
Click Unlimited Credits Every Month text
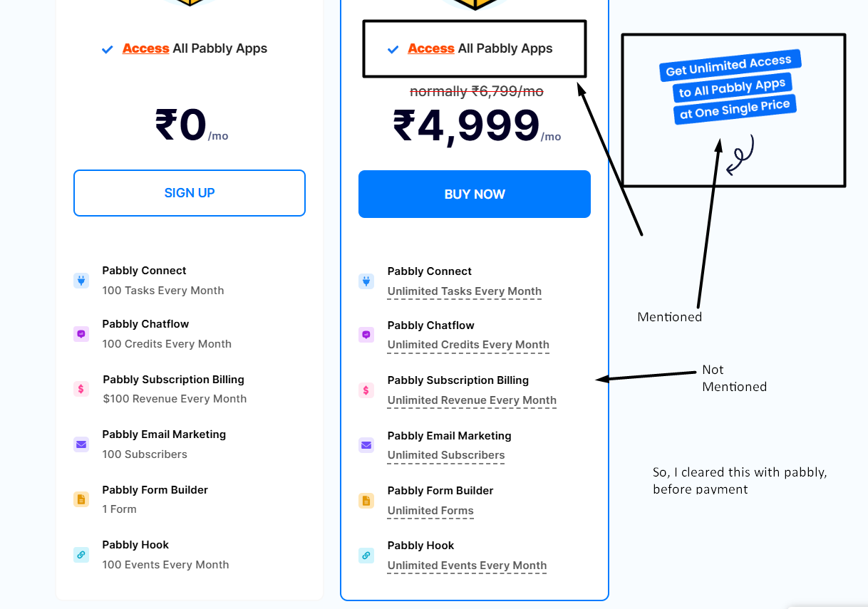click(x=468, y=345)
